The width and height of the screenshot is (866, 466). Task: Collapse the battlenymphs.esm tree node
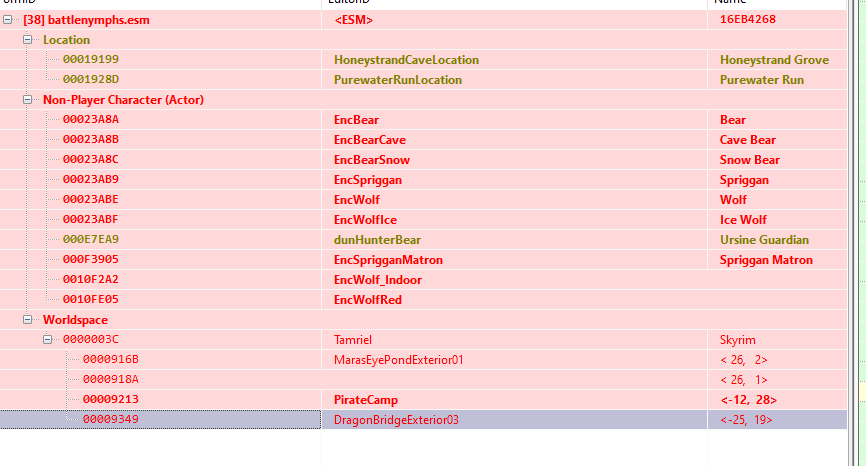click(x=8, y=20)
